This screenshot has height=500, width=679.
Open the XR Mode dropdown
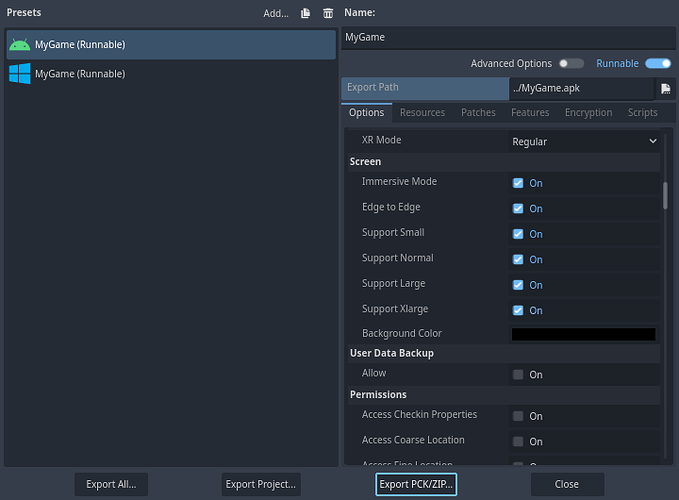point(583,142)
